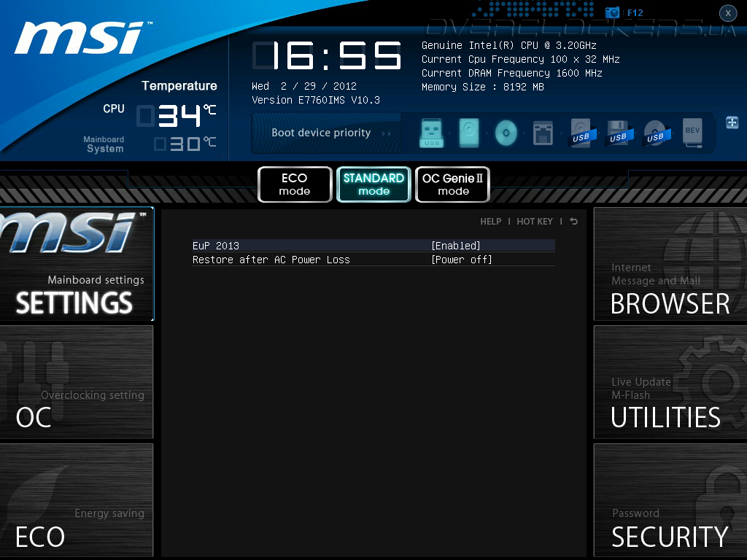This screenshot has height=560, width=747.
Task: Click the F12 screenshot camera icon
Action: point(612,12)
